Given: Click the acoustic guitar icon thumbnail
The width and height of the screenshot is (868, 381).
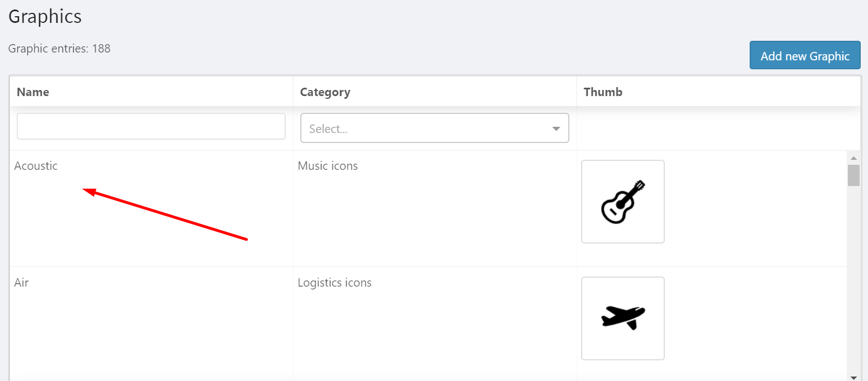Looking at the screenshot, I should [622, 202].
